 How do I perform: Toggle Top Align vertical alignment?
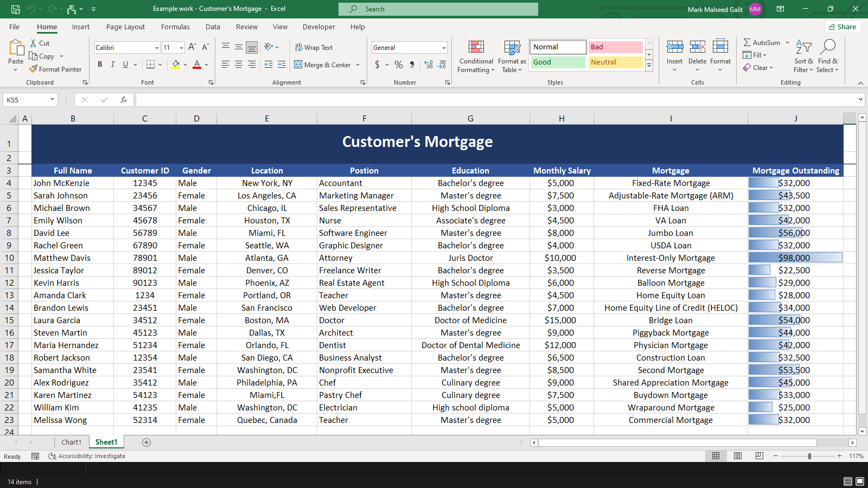tap(226, 47)
